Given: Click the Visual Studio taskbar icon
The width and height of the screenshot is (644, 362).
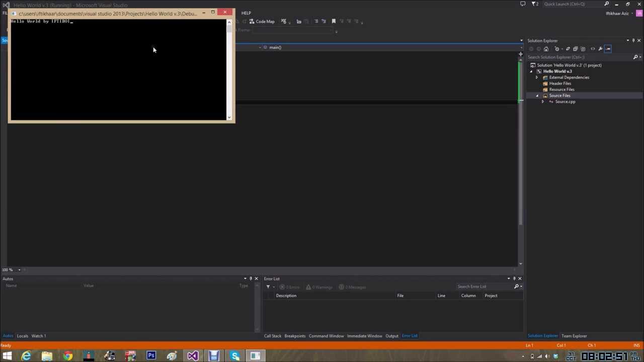Looking at the screenshot, I should [193, 356].
